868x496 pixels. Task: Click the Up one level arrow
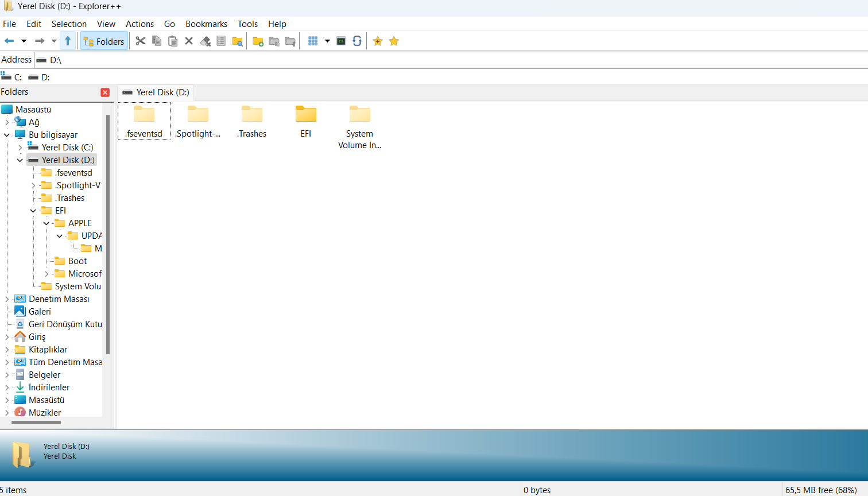click(x=68, y=41)
